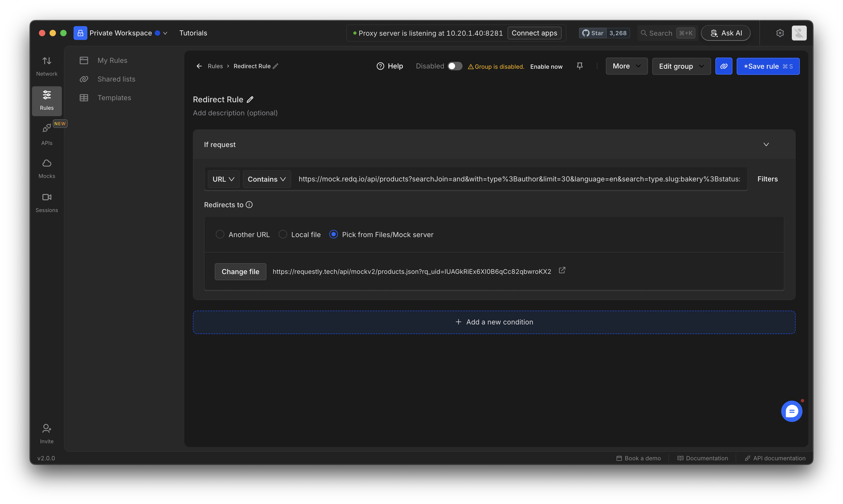Click the request URL input field
843x504 pixels.
tap(519, 179)
